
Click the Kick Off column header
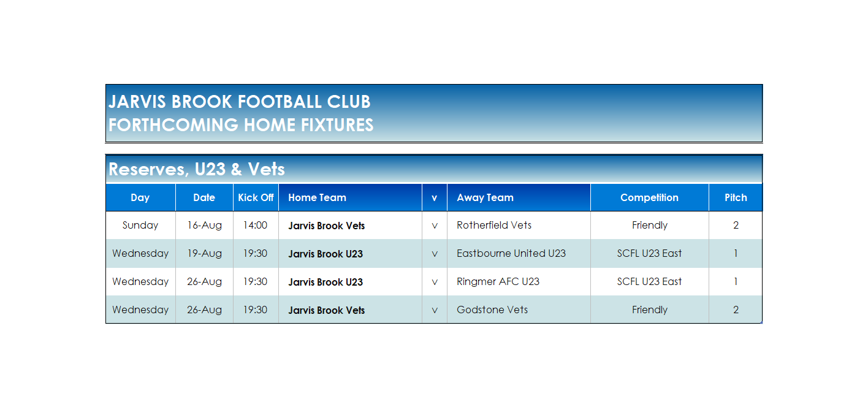click(x=256, y=197)
